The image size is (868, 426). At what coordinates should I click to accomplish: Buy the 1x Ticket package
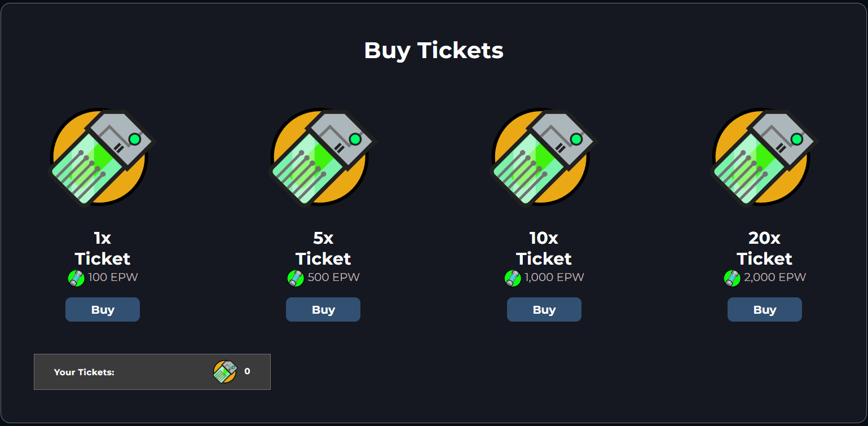pyautogui.click(x=103, y=310)
